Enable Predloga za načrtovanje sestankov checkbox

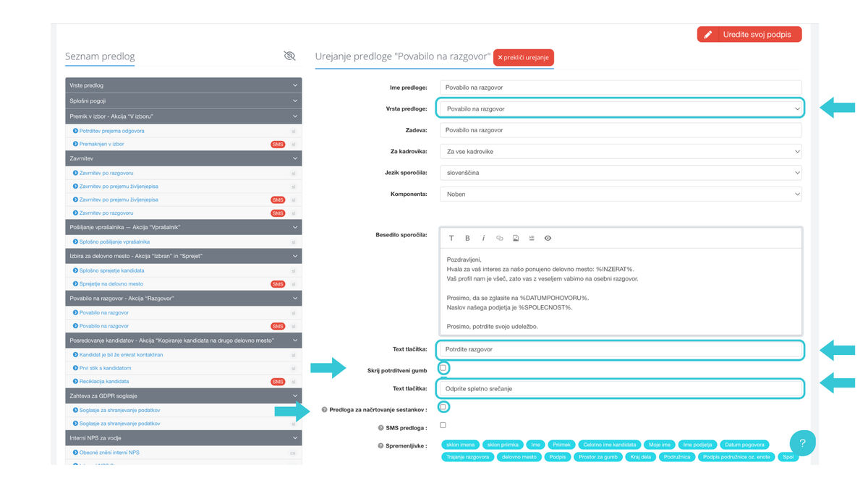(443, 407)
